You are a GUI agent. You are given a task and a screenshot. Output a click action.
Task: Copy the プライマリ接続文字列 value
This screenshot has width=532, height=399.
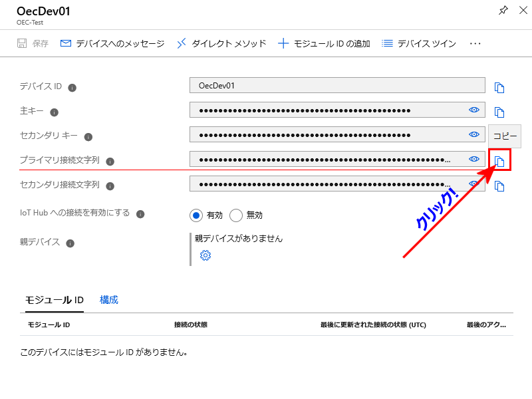click(499, 160)
